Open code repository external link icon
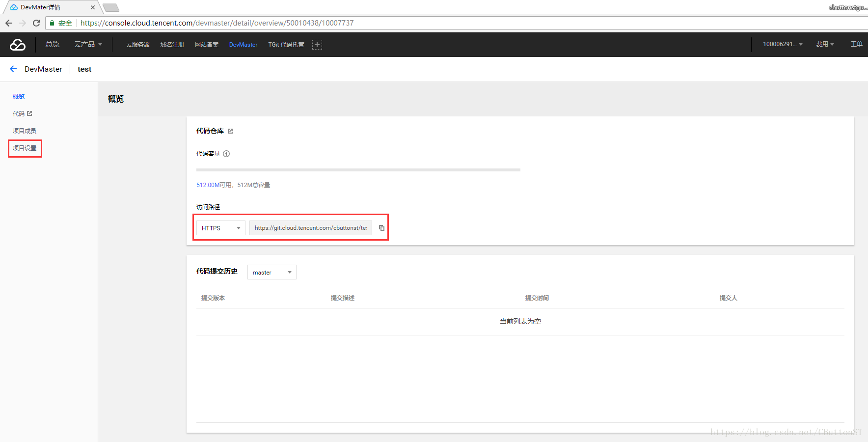 pos(230,131)
